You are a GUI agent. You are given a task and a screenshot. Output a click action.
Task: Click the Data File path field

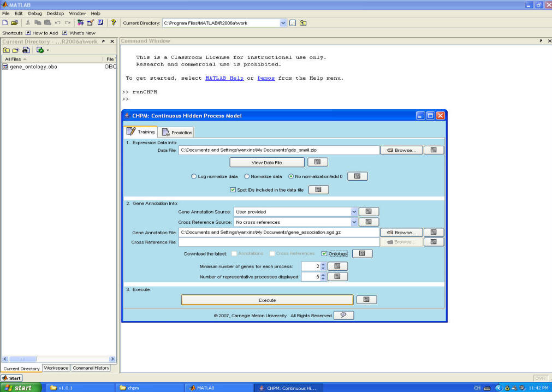point(278,150)
